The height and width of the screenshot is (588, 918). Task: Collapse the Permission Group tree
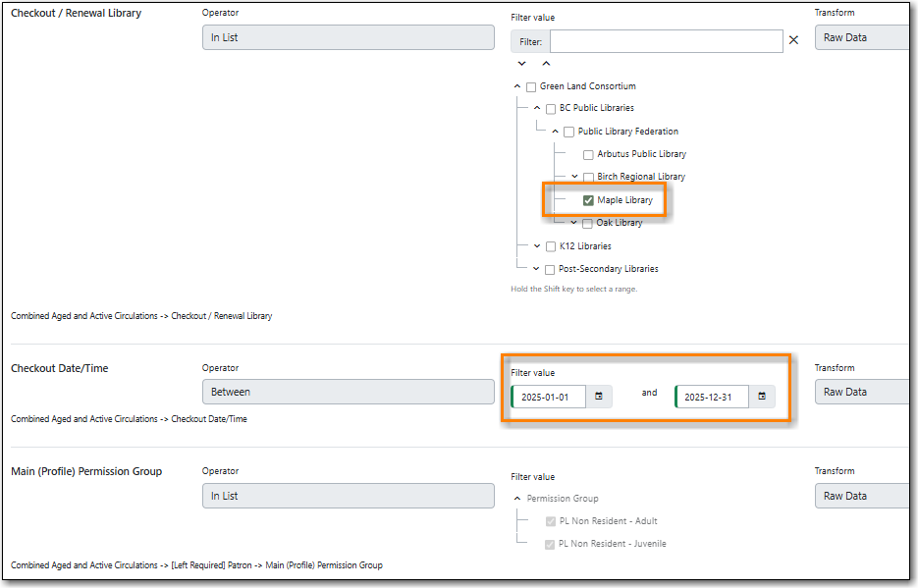(517, 499)
